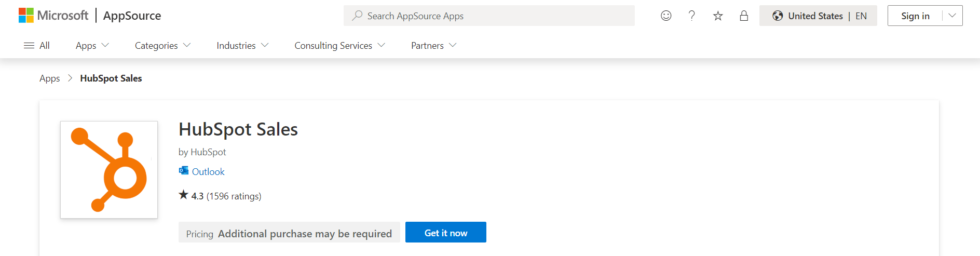Image resolution: width=980 pixels, height=256 pixels.
Task: Click the AppSource title link
Action: click(x=132, y=16)
